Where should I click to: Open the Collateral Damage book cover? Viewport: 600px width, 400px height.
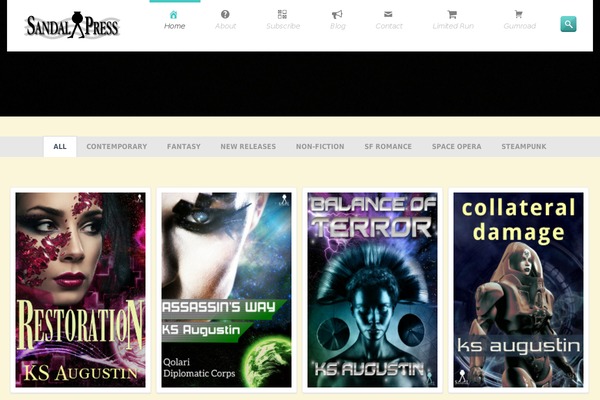pyautogui.click(x=518, y=290)
